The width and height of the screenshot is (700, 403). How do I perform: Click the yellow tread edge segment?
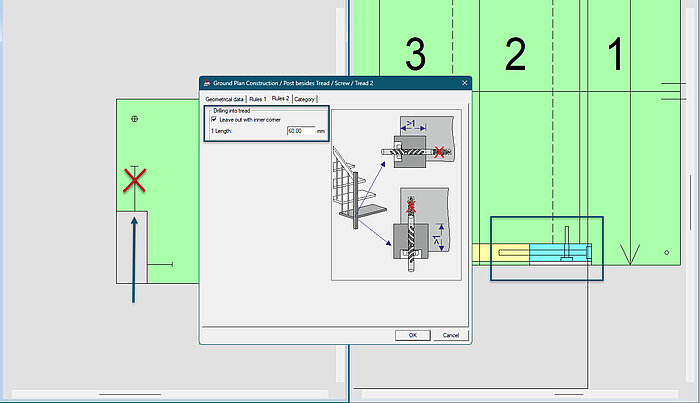coord(501,253)
